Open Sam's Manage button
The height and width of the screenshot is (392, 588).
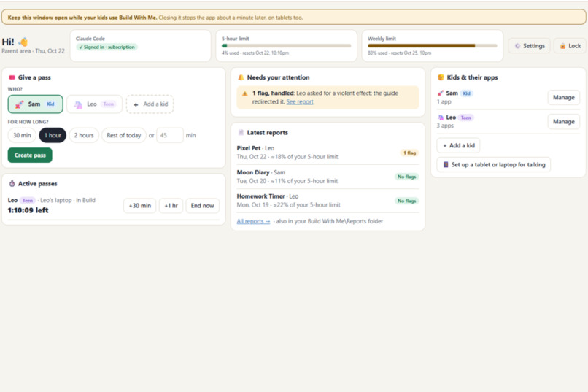click(x=564, y=97)
